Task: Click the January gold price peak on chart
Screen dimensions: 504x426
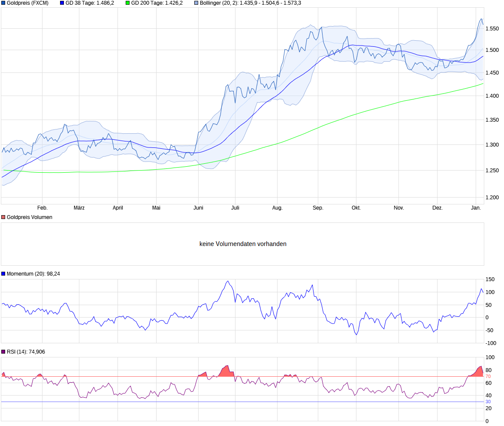Action: [482, 19]
